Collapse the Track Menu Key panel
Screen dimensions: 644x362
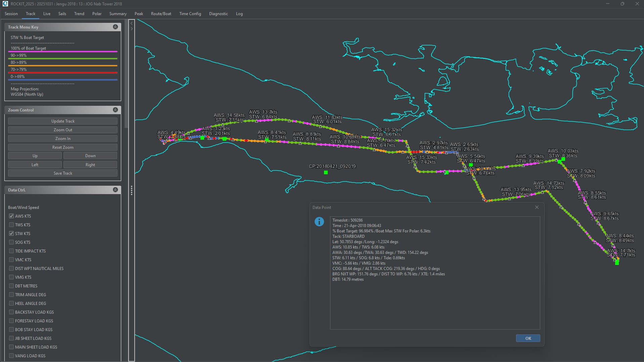coord(115,27)
